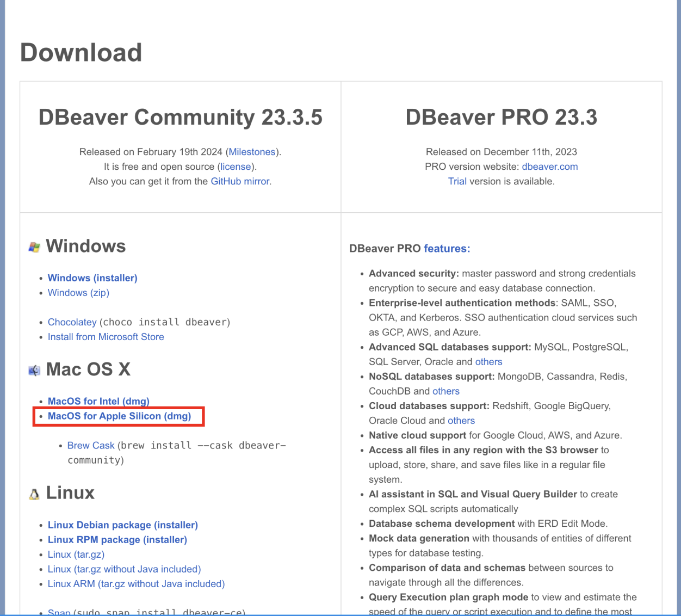Download Linux Debian package (installer)
The width and height of the screenshot is (681, 616).
(123, 525)
